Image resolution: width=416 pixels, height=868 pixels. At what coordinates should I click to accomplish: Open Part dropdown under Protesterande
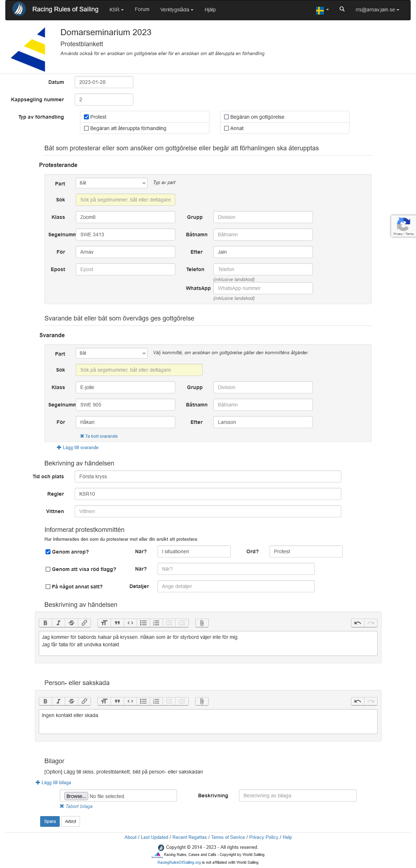click(111, 183)
